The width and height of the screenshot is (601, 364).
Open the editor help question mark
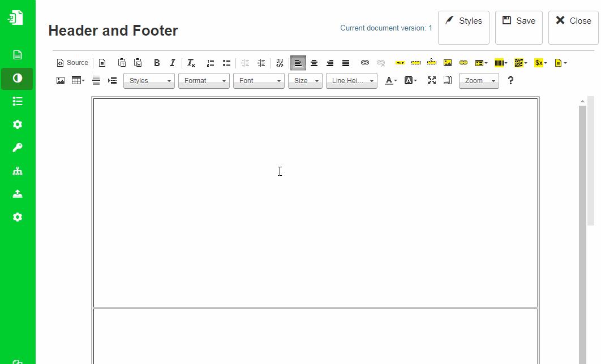point(510,81)
